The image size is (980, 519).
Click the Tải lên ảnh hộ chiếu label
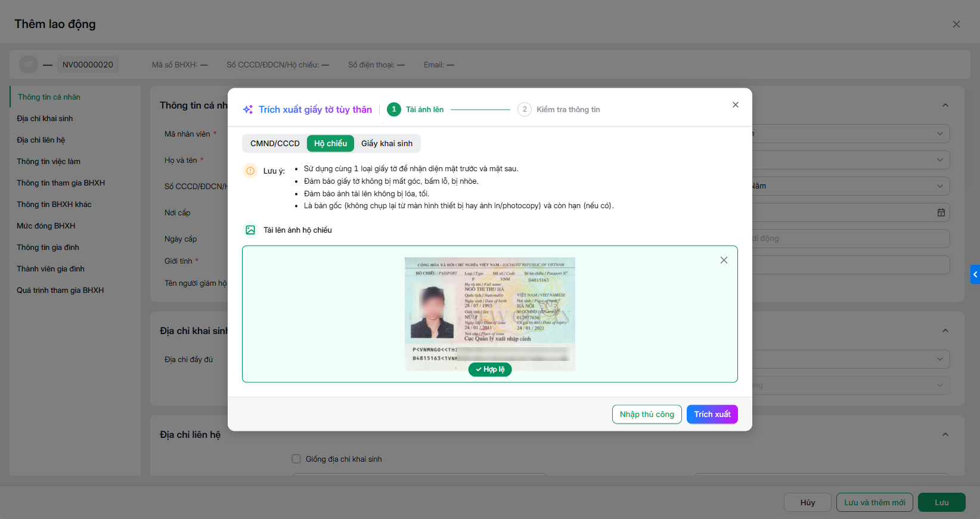tap(297, 230)
